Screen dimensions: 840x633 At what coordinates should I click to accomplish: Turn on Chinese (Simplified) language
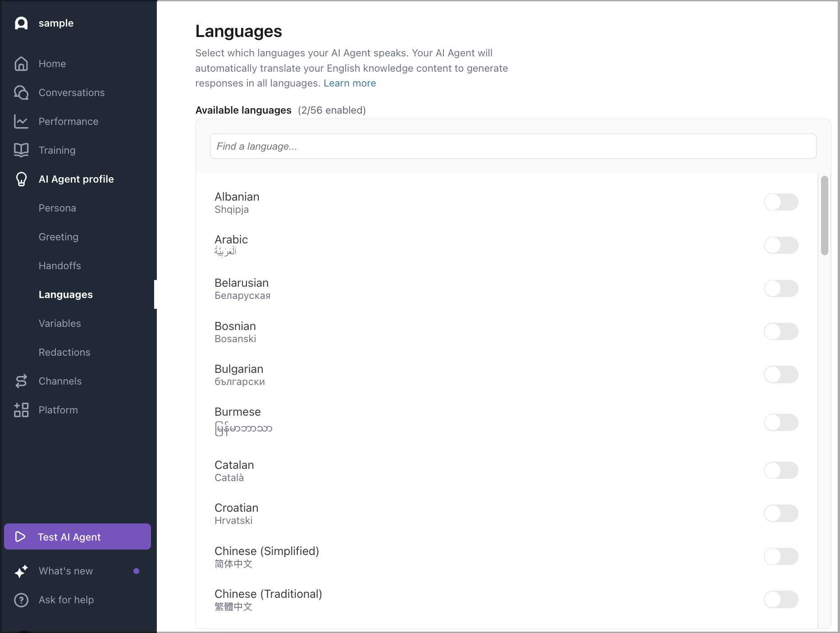781,556
